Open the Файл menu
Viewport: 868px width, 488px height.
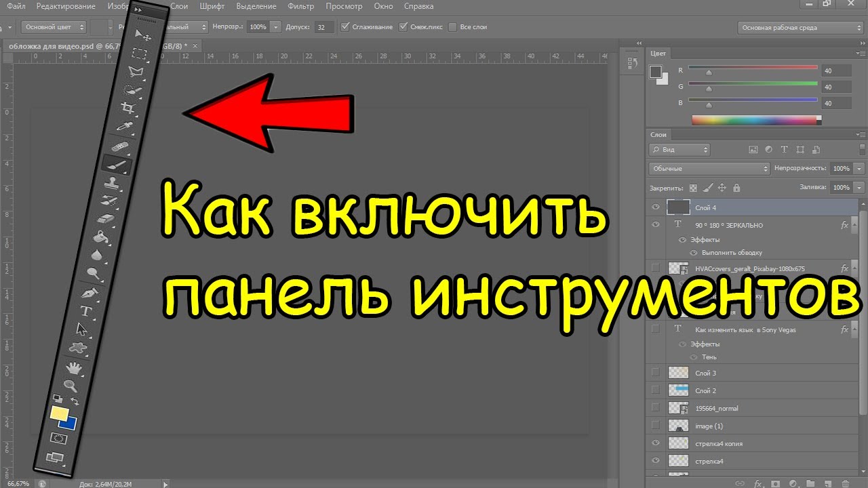click(16, 6)
